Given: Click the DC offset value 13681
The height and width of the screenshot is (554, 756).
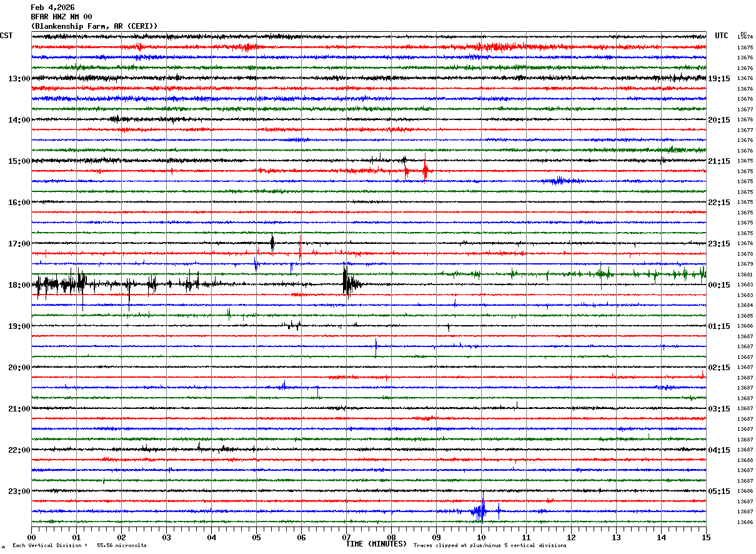Looking at the screenshot, I should (745, 274).
